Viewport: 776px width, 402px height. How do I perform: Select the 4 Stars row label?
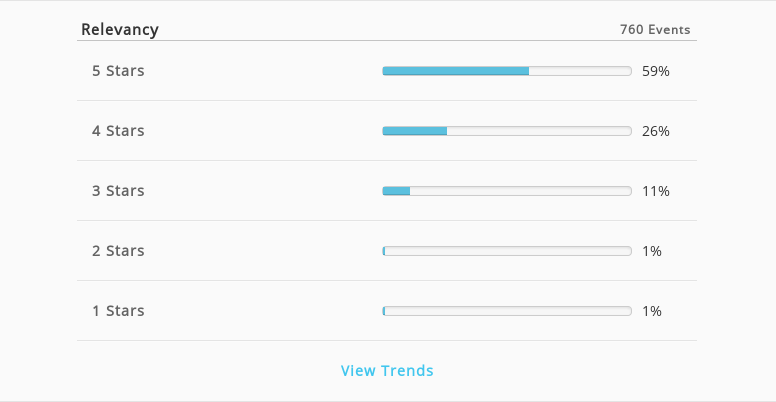pos(118,131)
